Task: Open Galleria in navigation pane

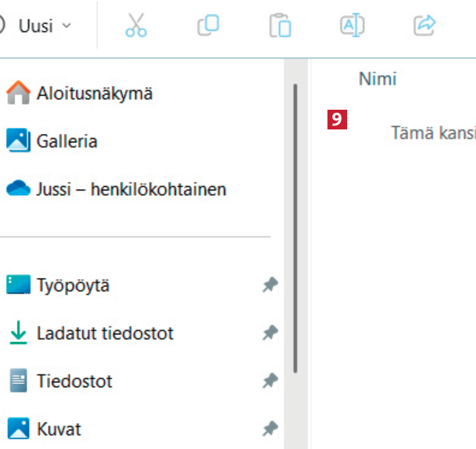Action: pos(66,141)
